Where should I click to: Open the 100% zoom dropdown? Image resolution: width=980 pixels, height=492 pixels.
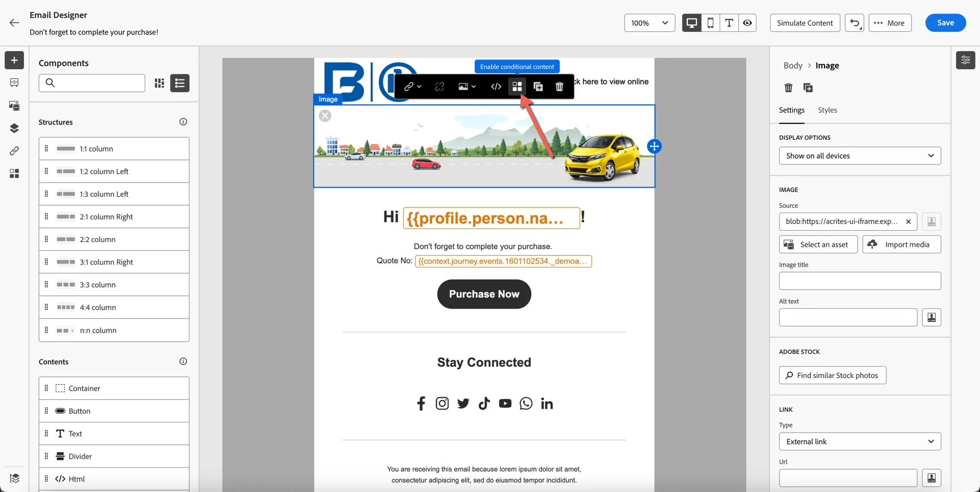(x=649, y=23)
